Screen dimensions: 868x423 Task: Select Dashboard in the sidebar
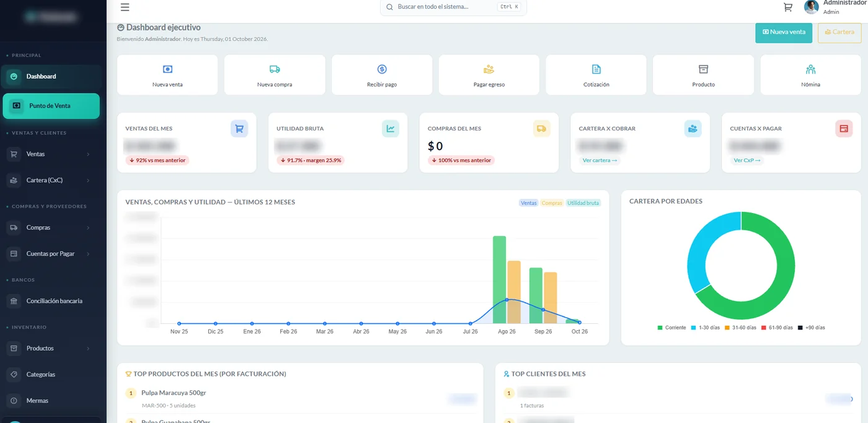pos(51,77)
